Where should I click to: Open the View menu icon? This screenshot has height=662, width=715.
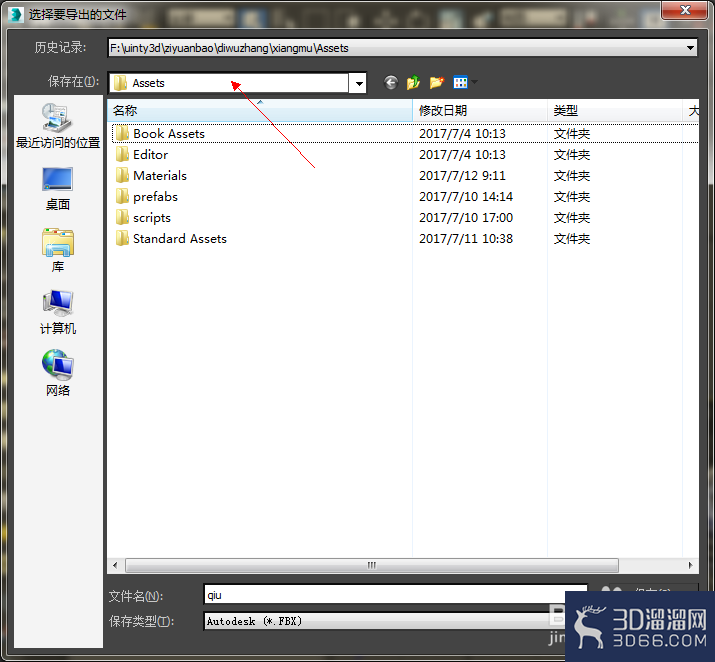click(x=460, y=83)
